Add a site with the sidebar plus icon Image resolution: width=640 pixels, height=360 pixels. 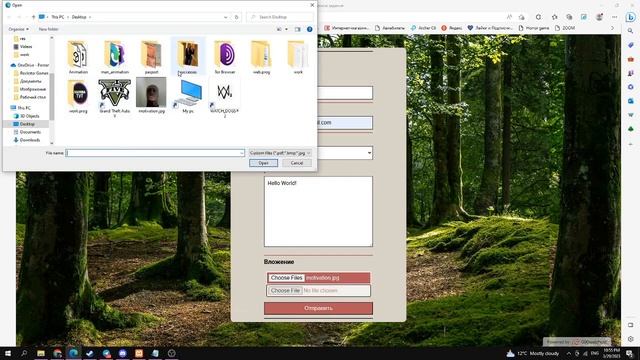(631, 144)
